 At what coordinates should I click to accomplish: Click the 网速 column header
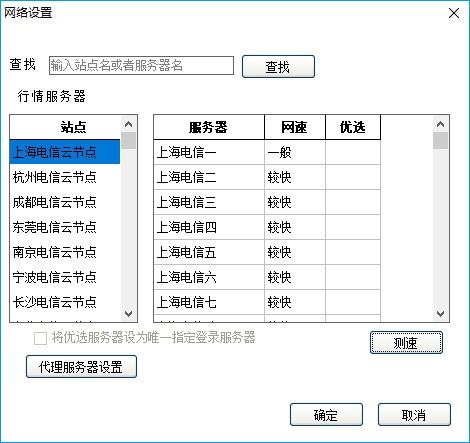pyautogui.click(x=295, y=127)
